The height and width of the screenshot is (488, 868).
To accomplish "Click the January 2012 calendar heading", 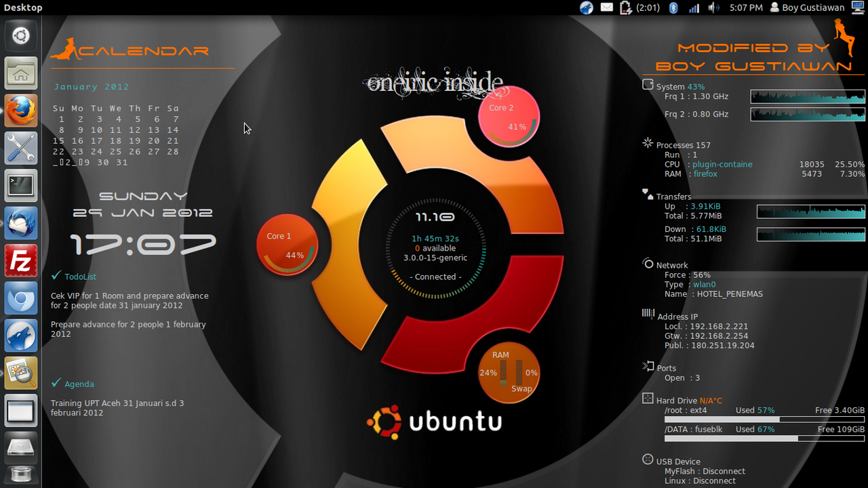I will point(92,87).
